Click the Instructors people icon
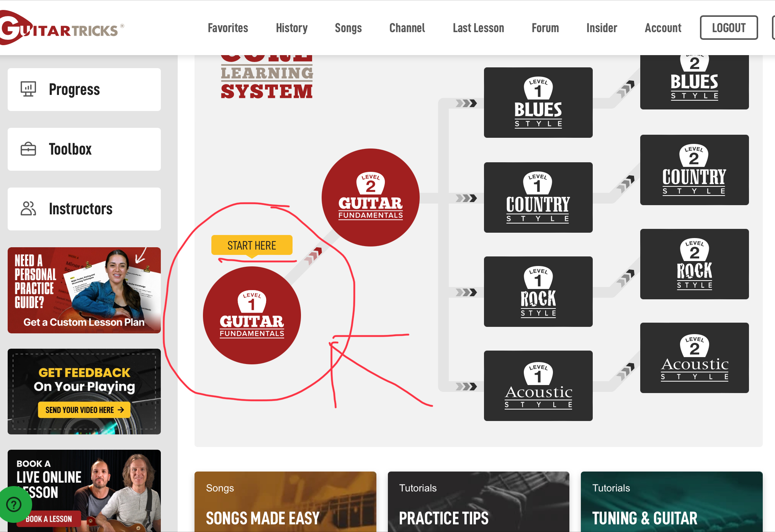 28,209
